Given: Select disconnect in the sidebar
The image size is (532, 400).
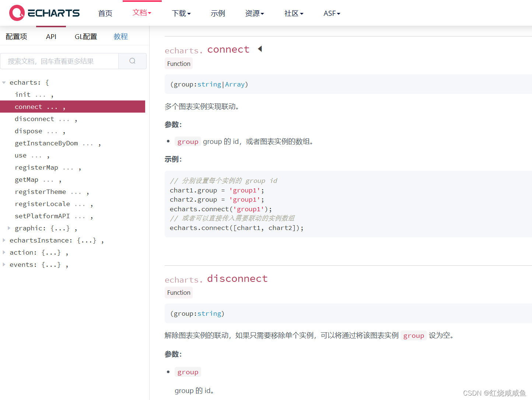Looking at the screenshot, I should coord(34,118).
